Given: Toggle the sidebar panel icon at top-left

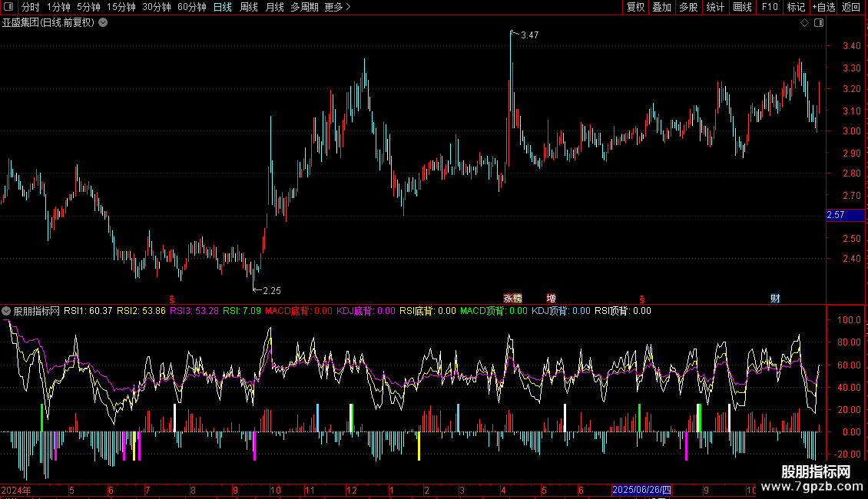Looking at the screenshot, I should point(8,7).
